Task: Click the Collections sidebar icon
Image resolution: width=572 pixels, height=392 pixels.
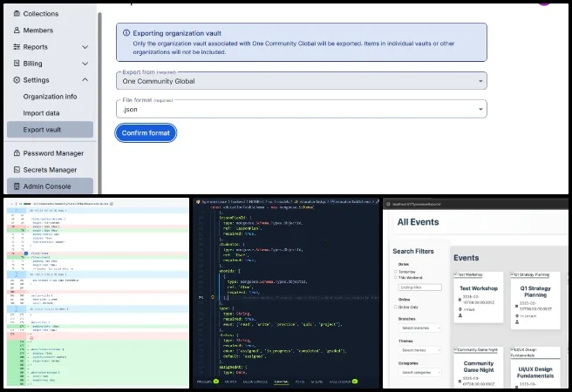Action: click(x=17, y=13)
